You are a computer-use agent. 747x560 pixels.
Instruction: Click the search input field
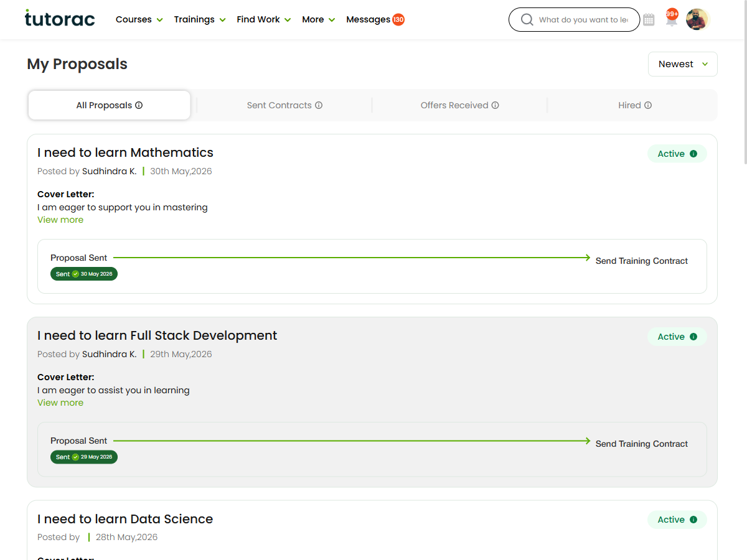[583, 19]
